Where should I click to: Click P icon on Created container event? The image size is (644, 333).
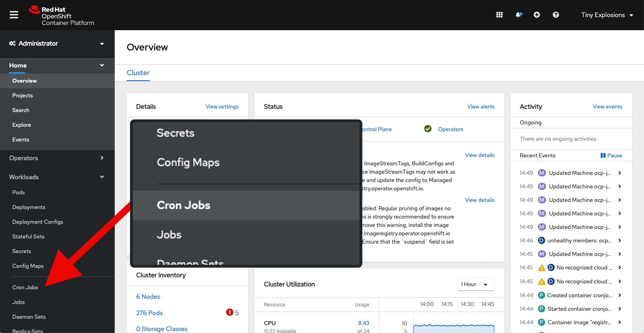coord(541,295)
